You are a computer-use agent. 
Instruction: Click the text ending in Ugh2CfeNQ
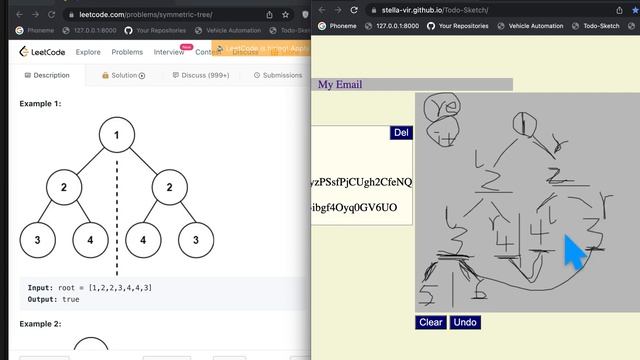tap(362, 182)
